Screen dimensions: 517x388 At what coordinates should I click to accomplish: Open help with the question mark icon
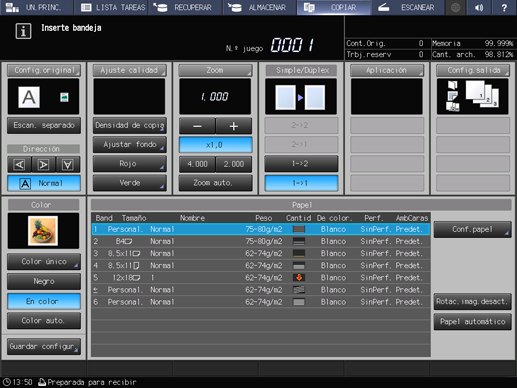point(504,7)
